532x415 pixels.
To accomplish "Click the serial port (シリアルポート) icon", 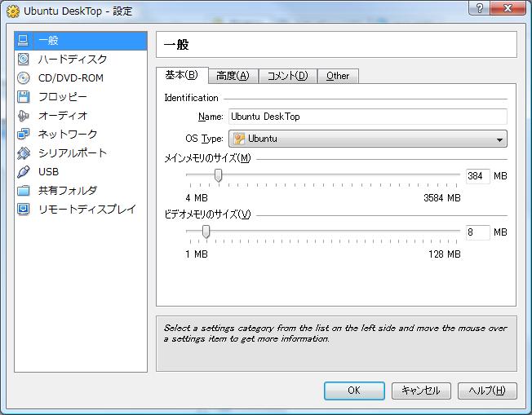I will pos(23,153).
